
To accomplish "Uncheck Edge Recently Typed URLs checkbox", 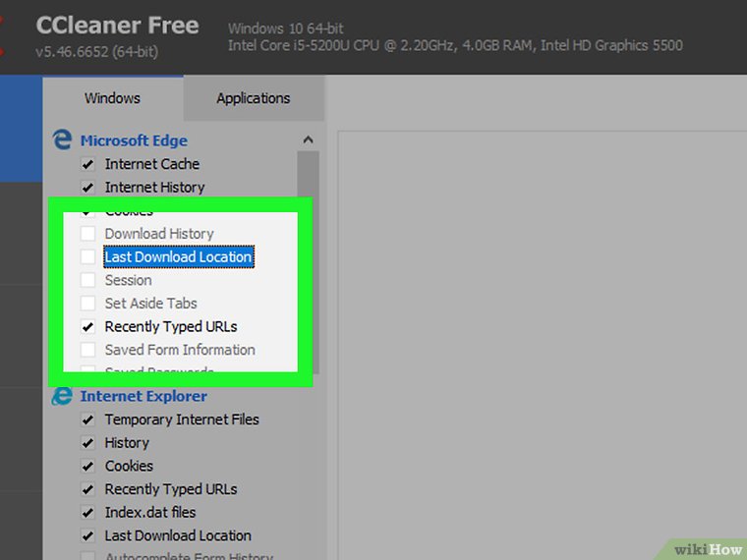I will (x=87, y=326).
